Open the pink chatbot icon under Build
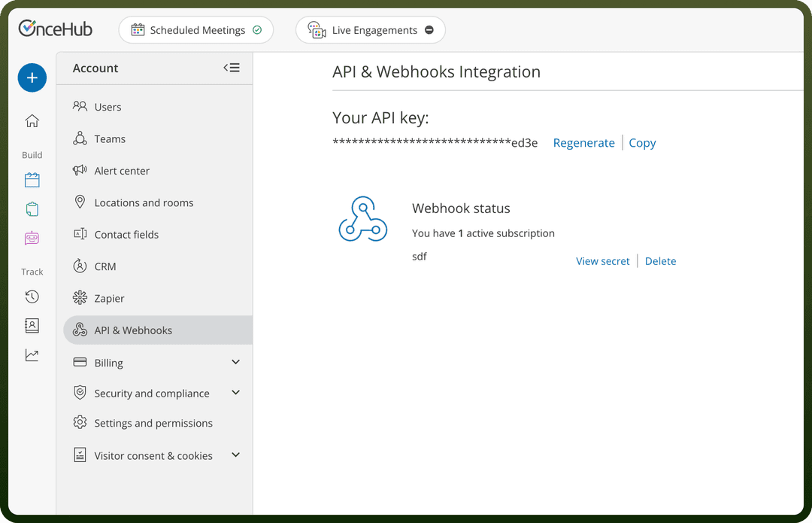Screen dimensions: 812x523 32,238
